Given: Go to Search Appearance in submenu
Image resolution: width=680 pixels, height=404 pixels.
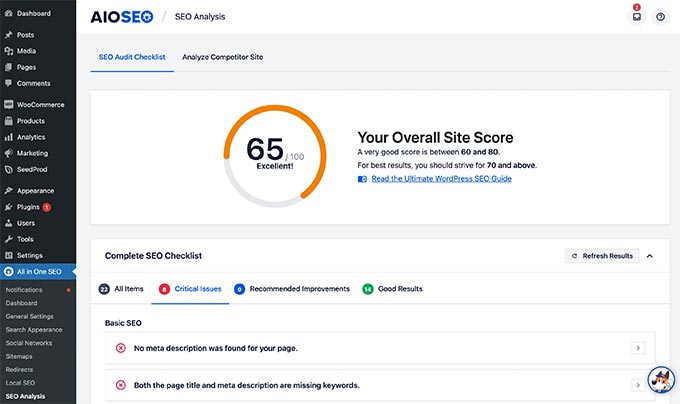Looking at the screenshot, I should click(33, 329).
